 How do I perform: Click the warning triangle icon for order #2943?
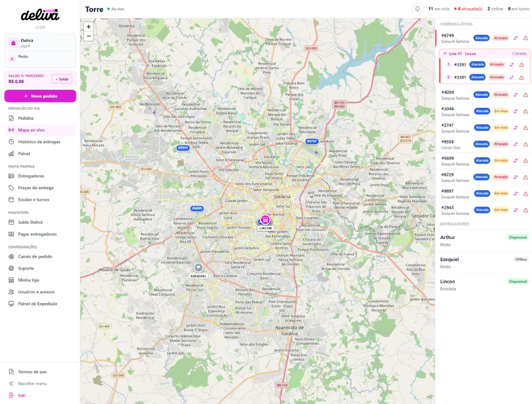click(x=526, y=210)
